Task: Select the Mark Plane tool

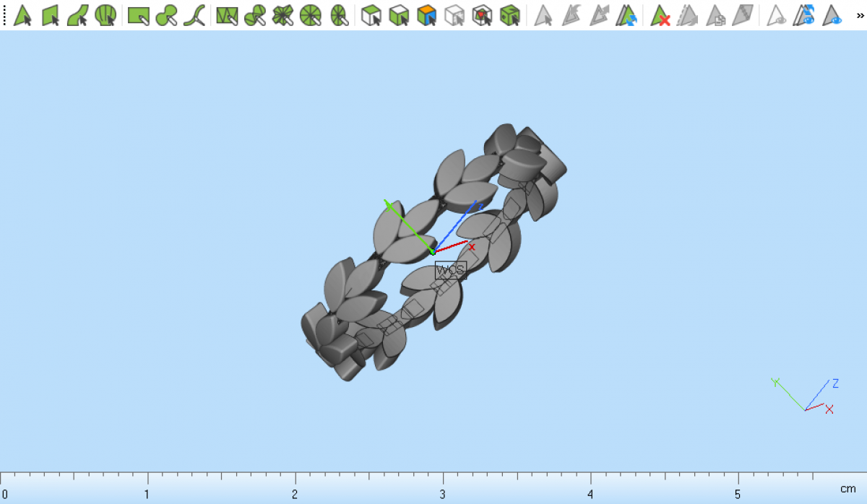Action: pos(50,15)
